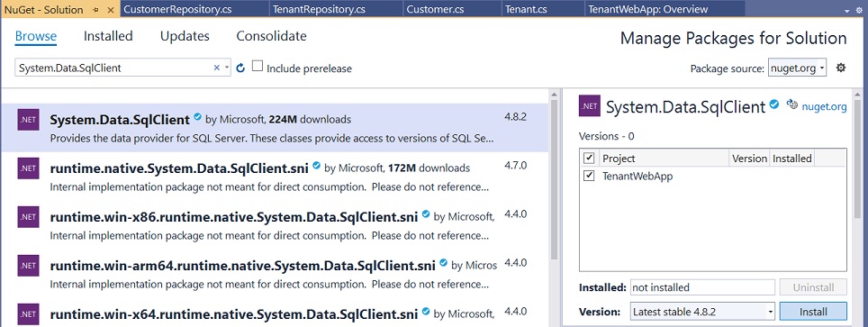Click the .NET icon of runtime.native.System.Data.SqlClient.sni

point(28,168)
